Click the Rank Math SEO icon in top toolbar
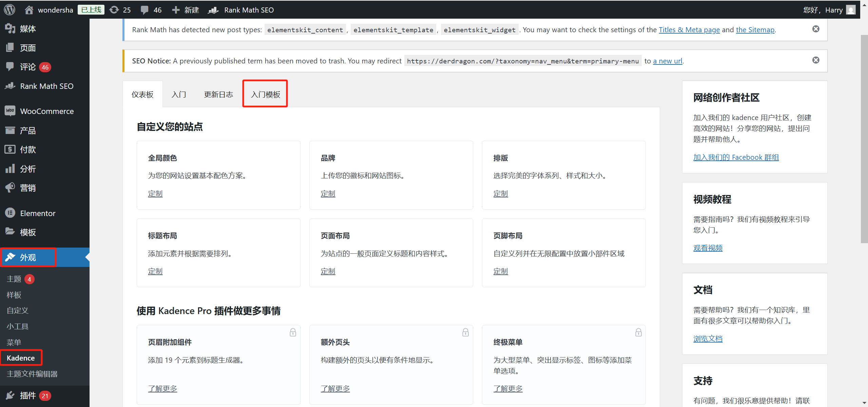The width and height of the screenshot is (868, 407). (213, 9)
